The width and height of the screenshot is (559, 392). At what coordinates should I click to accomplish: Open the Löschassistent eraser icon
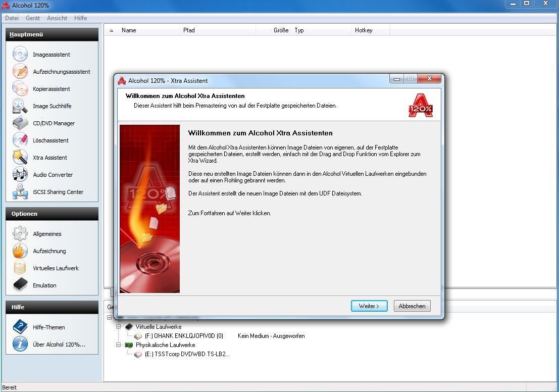(x=20, y=140)
